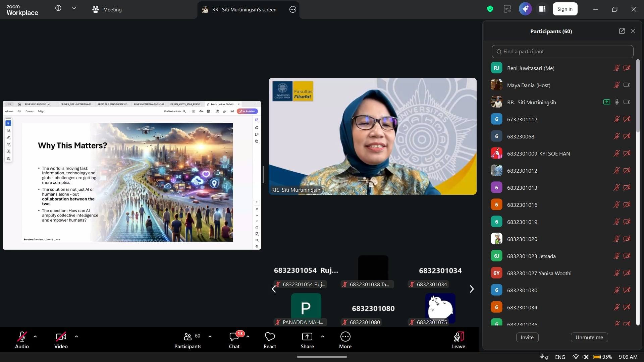Open the AI Companion sparkle icon
644x362 pixels.
click(525, 9)
